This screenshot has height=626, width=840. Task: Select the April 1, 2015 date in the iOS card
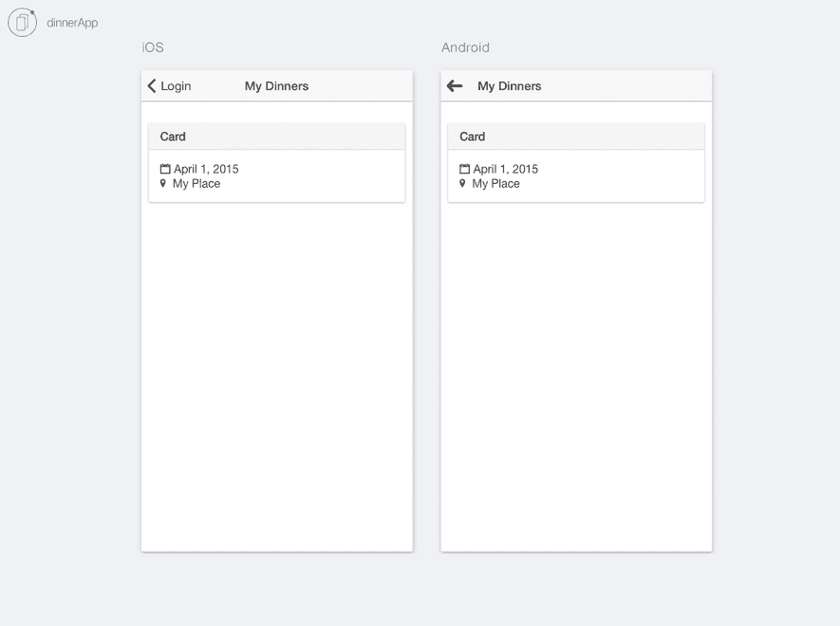coord(205,168)
